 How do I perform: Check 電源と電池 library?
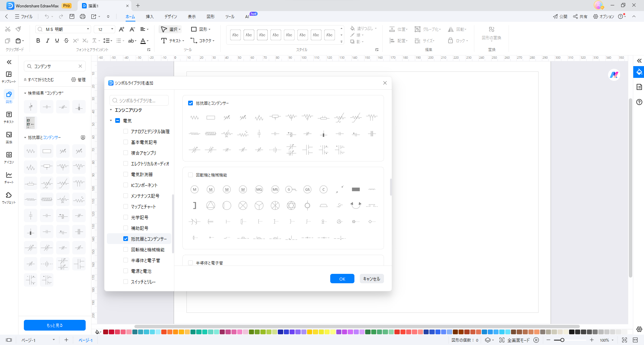[x=126, y=271]
